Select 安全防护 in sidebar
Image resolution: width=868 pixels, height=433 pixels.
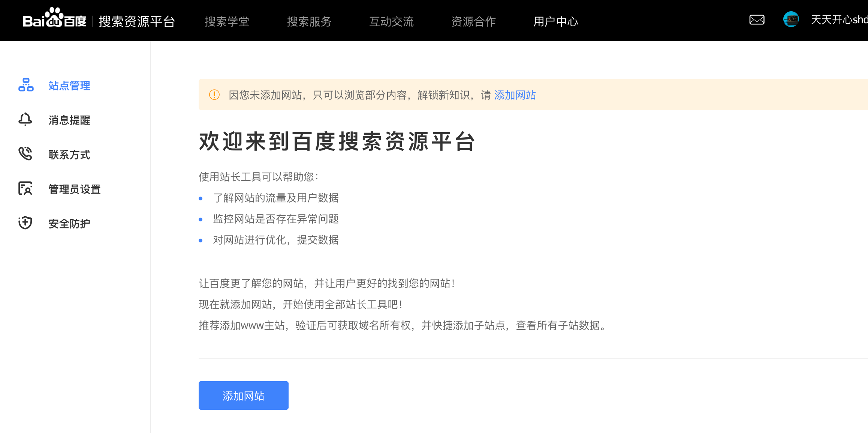click(x=69, y=224)
